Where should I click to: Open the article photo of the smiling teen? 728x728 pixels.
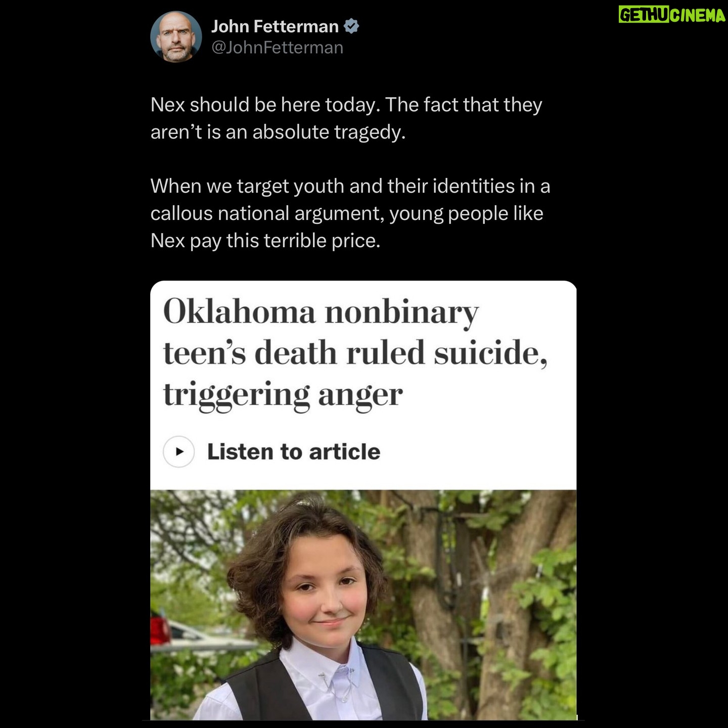click(363, 605)
